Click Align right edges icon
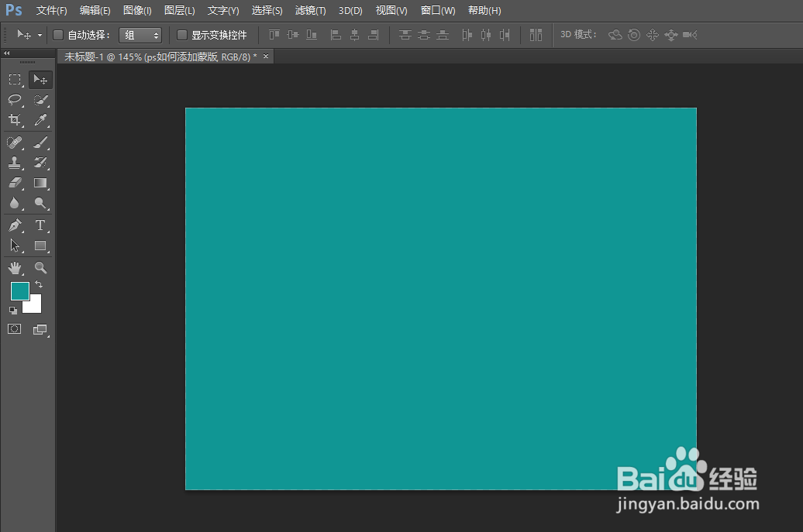The image size is (803, 532). tap(374, 35)
